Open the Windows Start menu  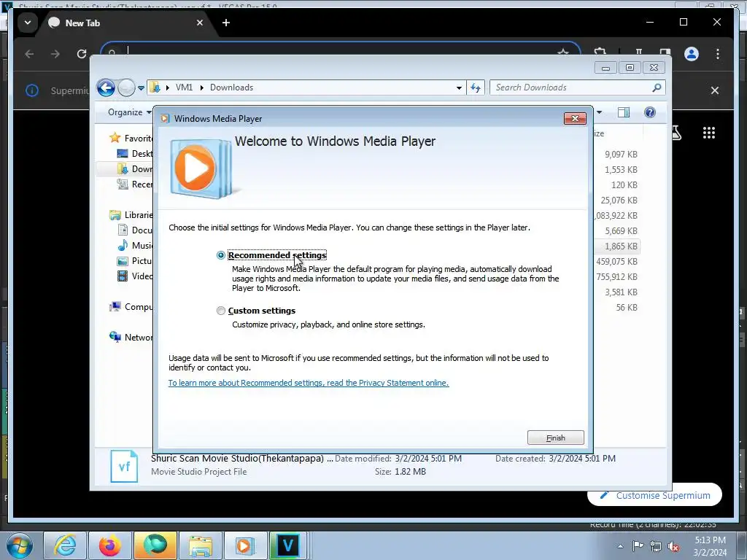[x=19, y=545]
